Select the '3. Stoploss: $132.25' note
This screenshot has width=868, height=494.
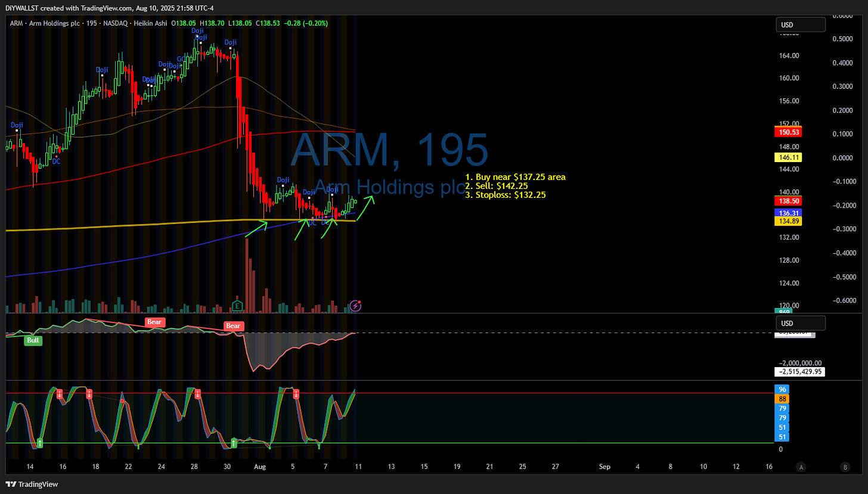pyautogui.click(x=506, y=195)
